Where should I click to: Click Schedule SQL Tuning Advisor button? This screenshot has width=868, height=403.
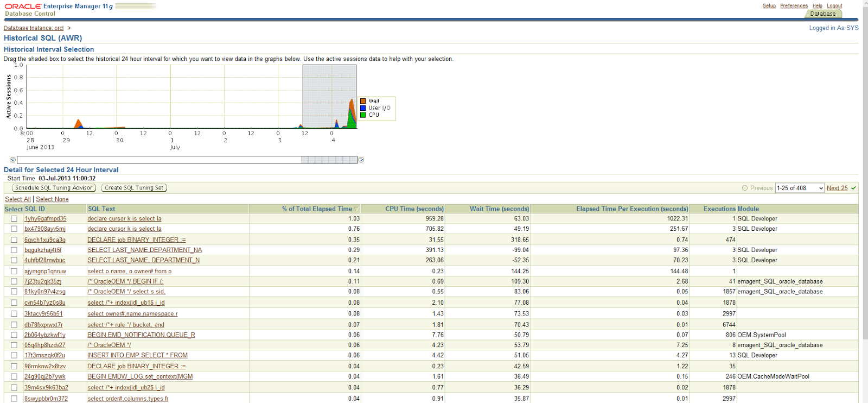click(x=54, y=188)
